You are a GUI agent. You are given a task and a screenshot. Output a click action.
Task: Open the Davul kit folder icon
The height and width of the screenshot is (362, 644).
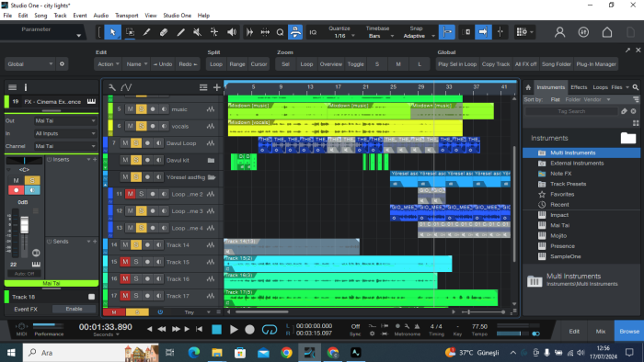pos(211,160)
